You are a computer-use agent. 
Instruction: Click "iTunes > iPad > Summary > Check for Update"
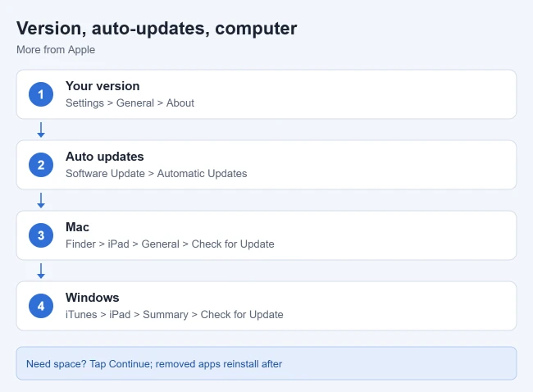pyautogui.click(x=175, y=314)
